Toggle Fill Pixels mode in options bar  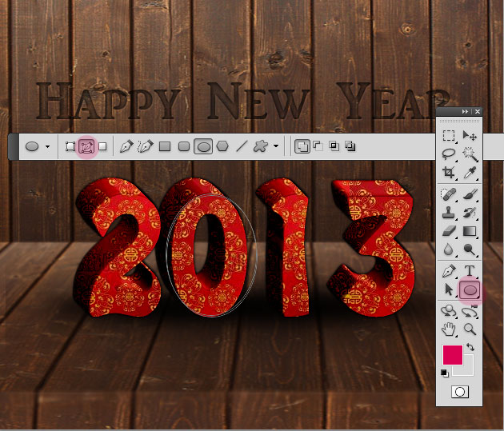tap(102, 146)
